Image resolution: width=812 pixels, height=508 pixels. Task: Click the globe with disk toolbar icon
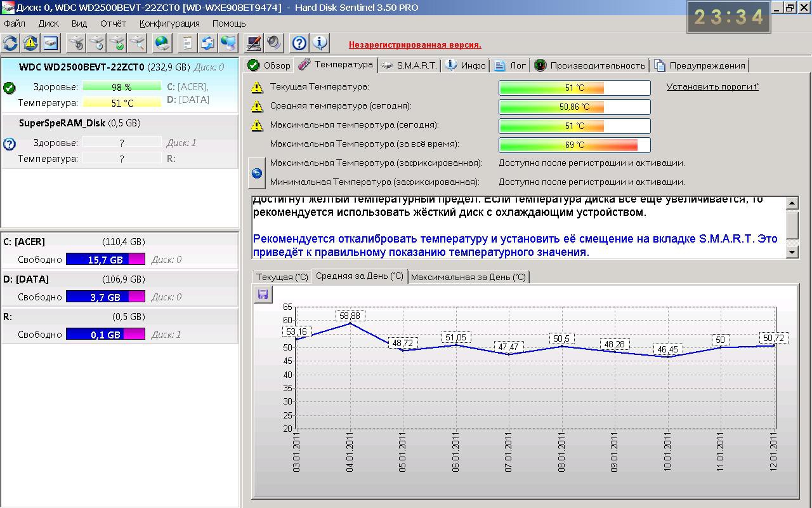[x=163, y=43]
